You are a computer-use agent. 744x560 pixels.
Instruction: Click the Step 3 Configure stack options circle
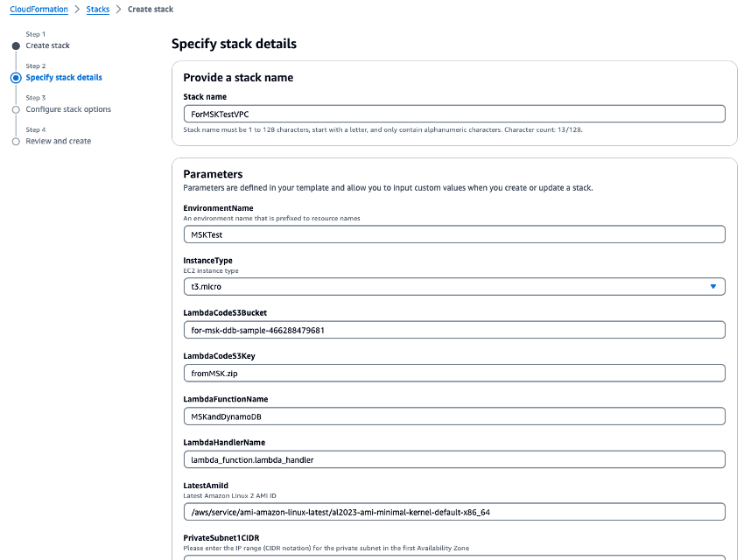[x=15, y=108]
